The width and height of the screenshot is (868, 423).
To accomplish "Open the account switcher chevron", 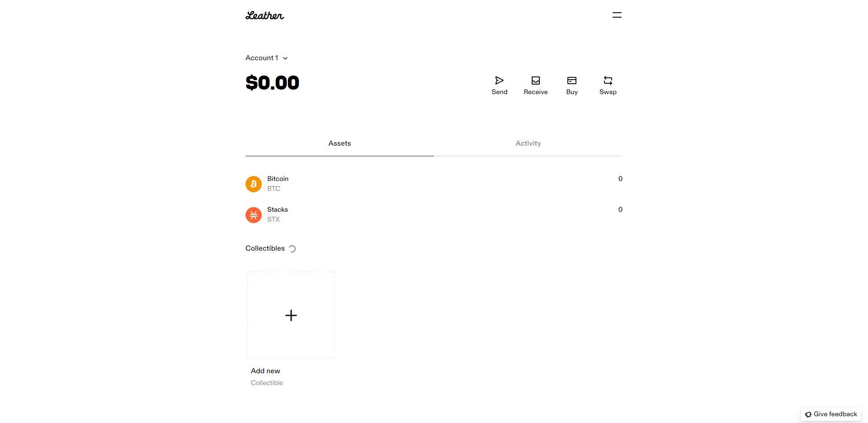I will point(285,58).
